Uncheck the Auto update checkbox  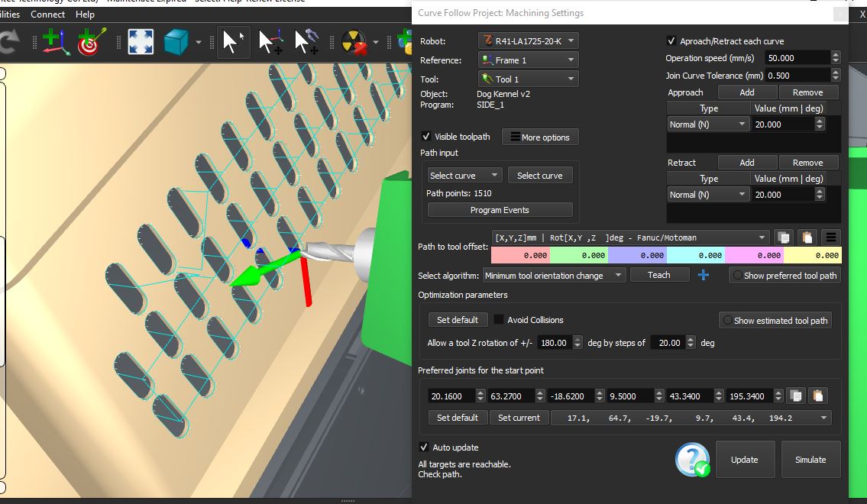[424, 447]
